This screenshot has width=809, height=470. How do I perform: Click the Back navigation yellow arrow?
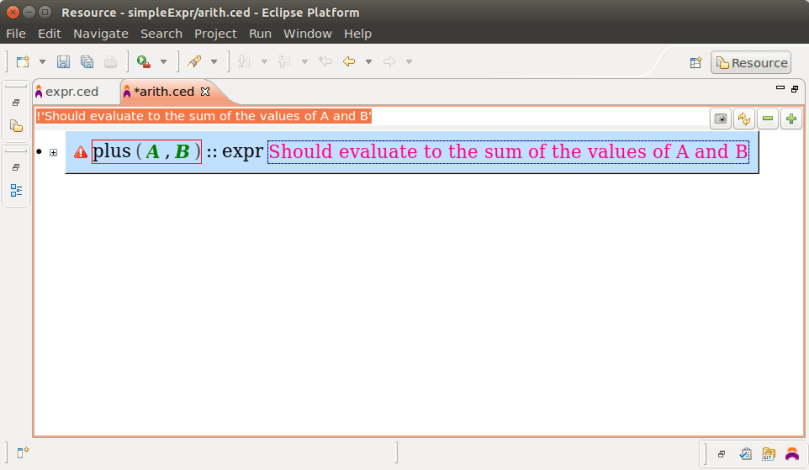[349, 62]
